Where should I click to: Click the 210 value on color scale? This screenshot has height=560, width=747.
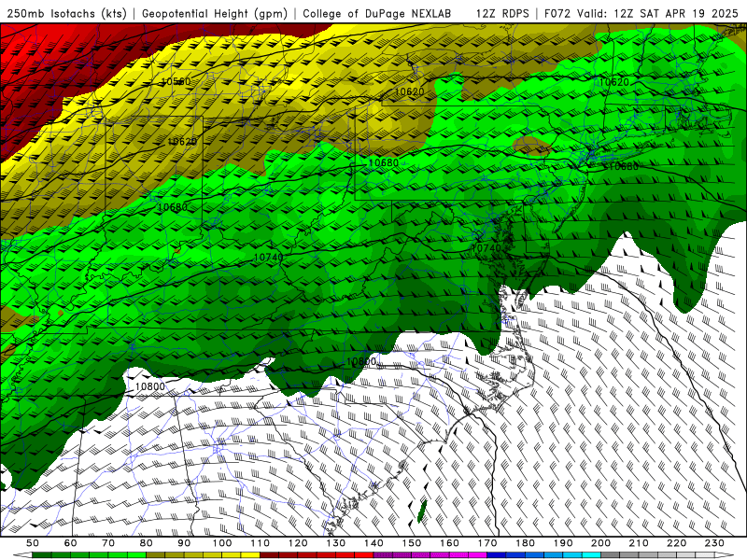(x=639, y=543)
